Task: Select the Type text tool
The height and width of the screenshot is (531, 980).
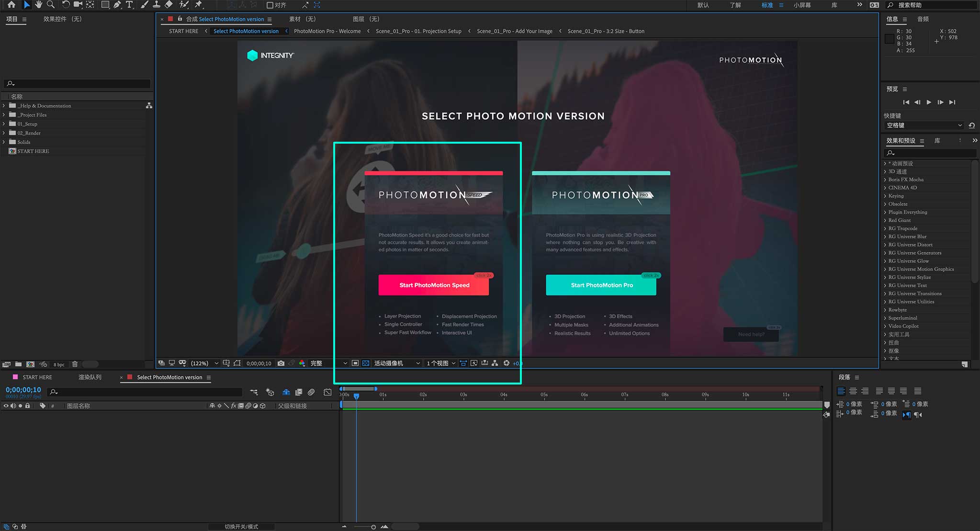Action: pyautogui.click(x=129, y=5)
